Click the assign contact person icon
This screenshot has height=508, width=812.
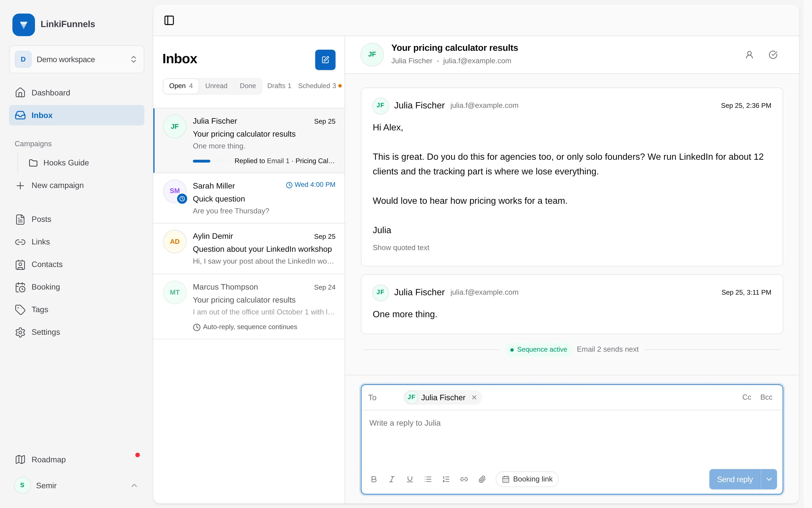click(749, 55)
